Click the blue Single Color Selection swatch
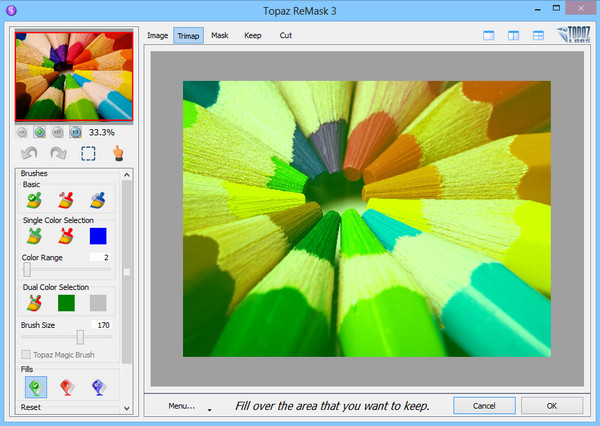Viewport: 600px width, 426px height. point(98,237)
